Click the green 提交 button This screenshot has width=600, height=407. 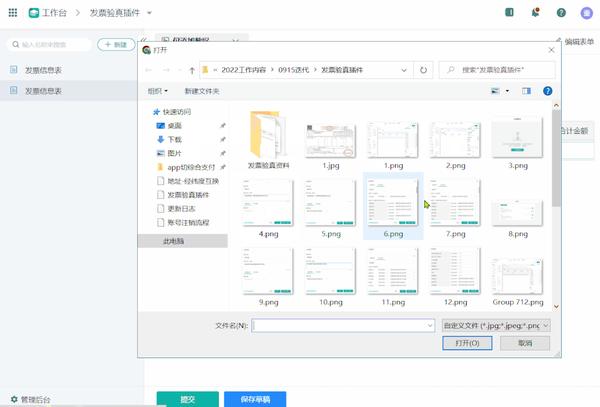(188, 399)
